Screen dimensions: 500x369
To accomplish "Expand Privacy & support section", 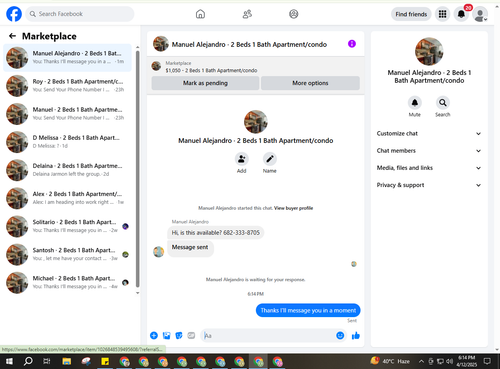I will 429,185.
